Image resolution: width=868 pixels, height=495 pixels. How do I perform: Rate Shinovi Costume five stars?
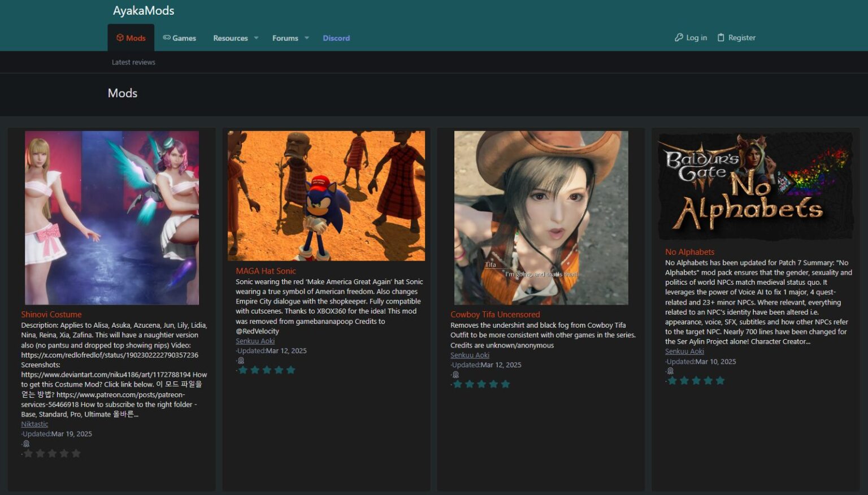pyautogui.click(x=76, y=453)
